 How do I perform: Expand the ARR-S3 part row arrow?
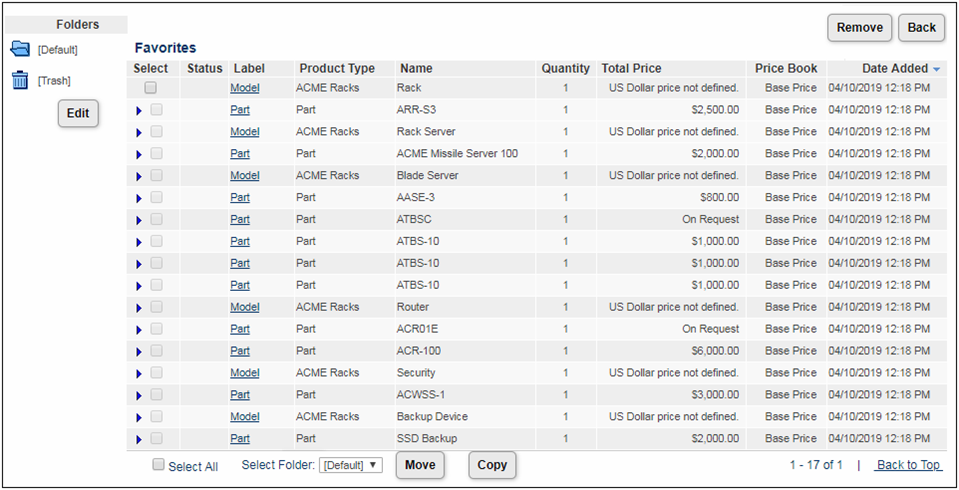click(139, 110)
